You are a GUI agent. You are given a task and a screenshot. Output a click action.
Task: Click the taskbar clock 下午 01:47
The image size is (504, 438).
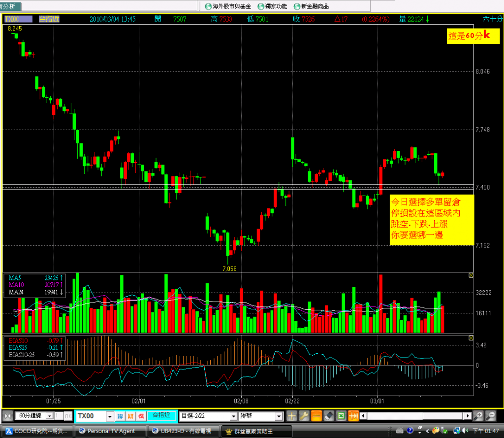point(486,431)
